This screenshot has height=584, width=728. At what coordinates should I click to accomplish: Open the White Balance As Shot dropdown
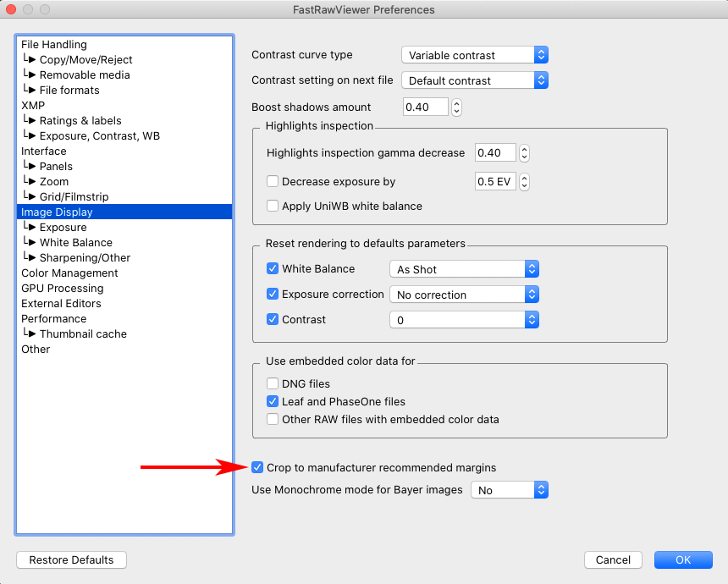click(x=464, y=269)
